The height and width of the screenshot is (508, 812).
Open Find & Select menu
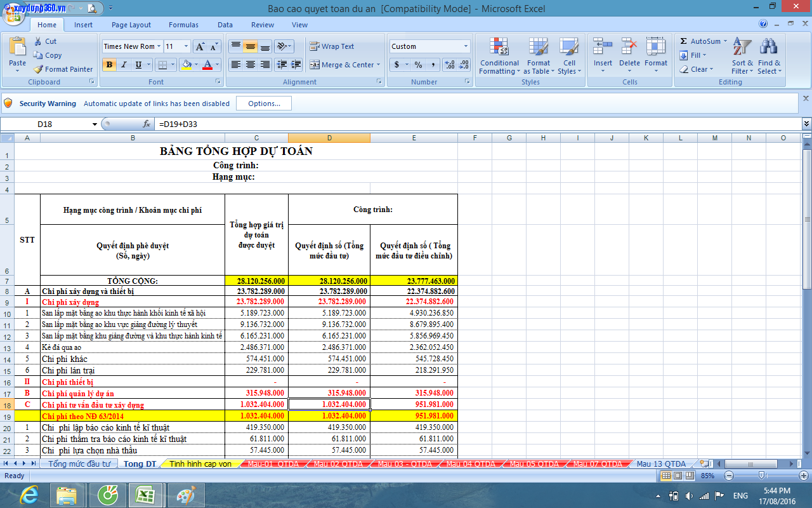[769, 56]
